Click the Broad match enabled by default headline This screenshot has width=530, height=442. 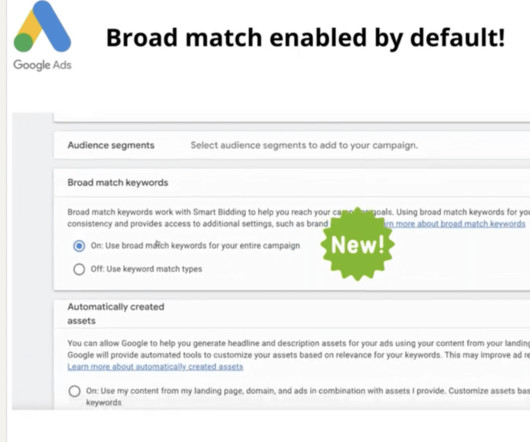pyautogui.click(x=306, y=37)
